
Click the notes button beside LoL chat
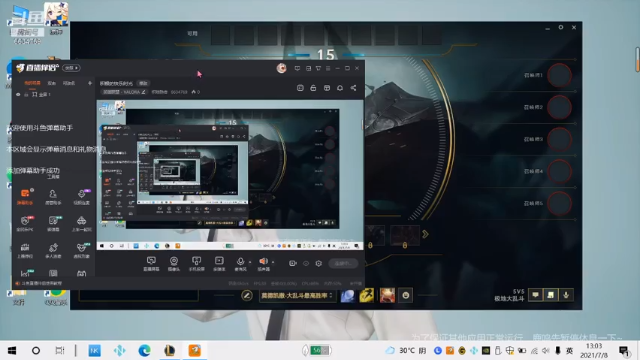pos(551,295)
